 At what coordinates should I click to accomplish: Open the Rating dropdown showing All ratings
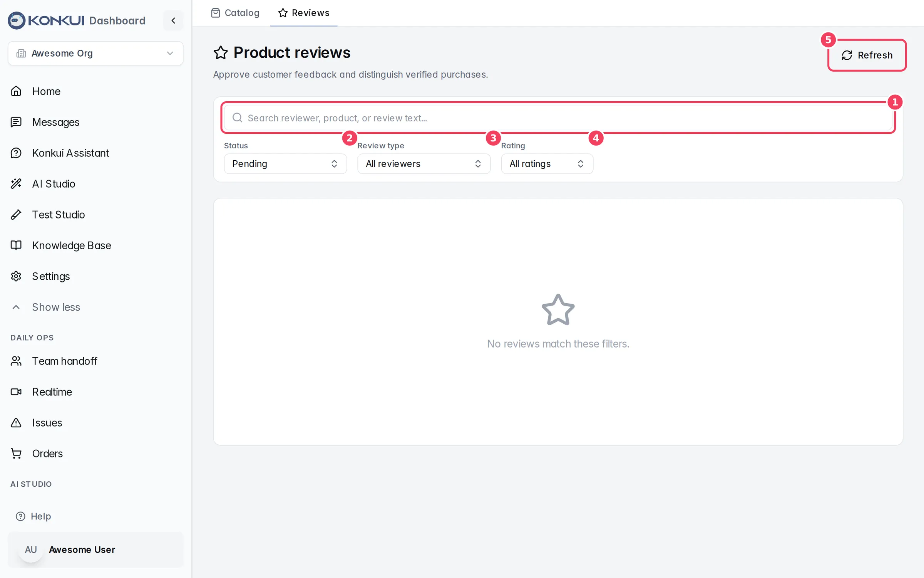pyautogui.click(x=547, y=164)
